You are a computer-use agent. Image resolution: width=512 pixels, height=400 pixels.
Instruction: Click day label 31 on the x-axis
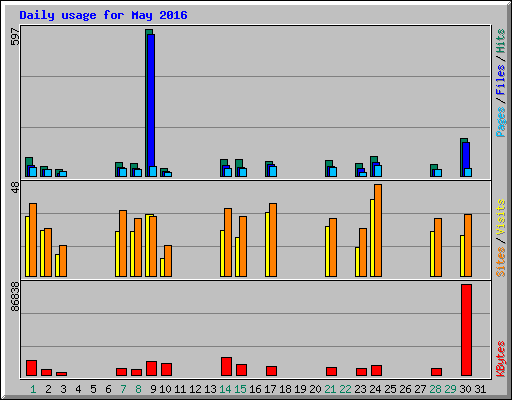pyautogui.click(x=480, y=389)
